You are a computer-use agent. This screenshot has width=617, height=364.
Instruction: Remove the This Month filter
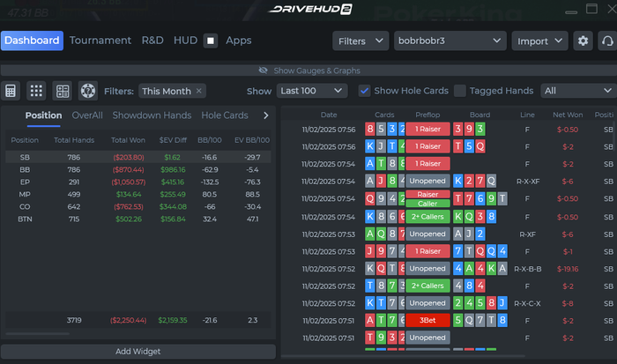coord(199,91)
